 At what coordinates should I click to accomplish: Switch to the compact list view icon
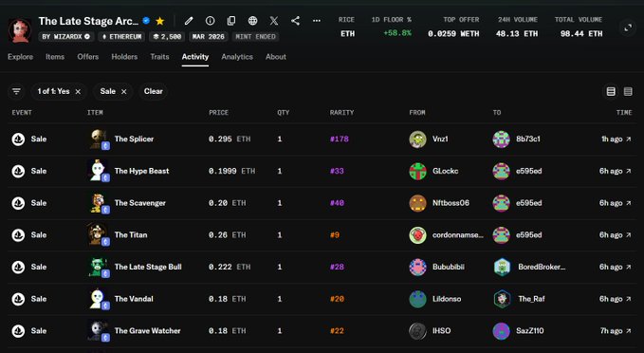point(628,91)
